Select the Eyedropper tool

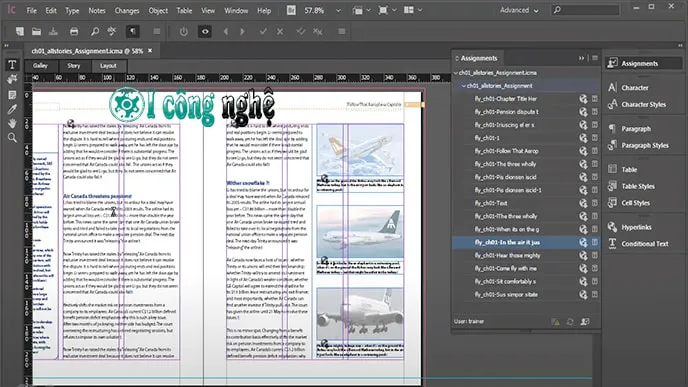pos(12,109)
